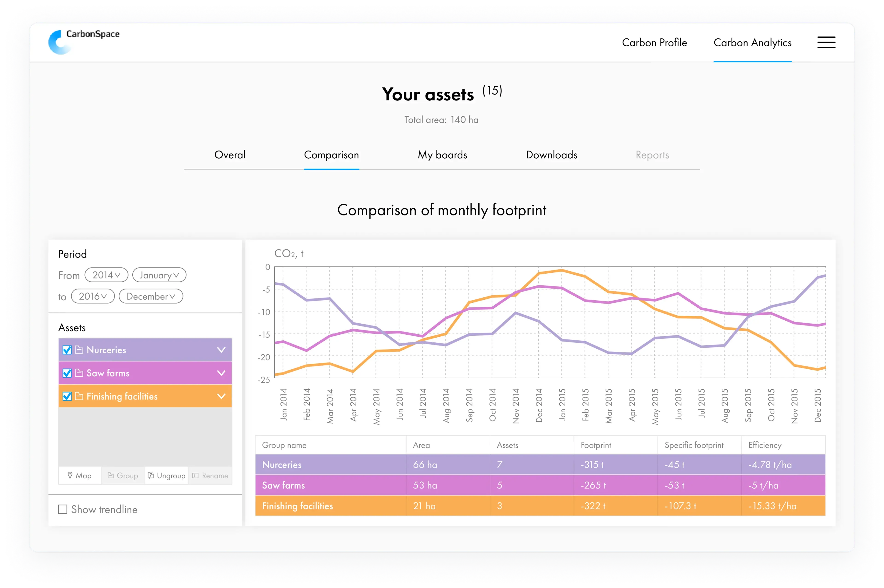Expand the Saw farms group chevron

221,373
